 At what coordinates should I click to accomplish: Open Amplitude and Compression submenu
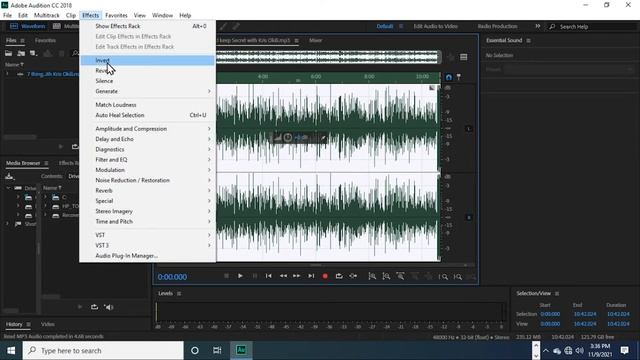pos(147,129)
